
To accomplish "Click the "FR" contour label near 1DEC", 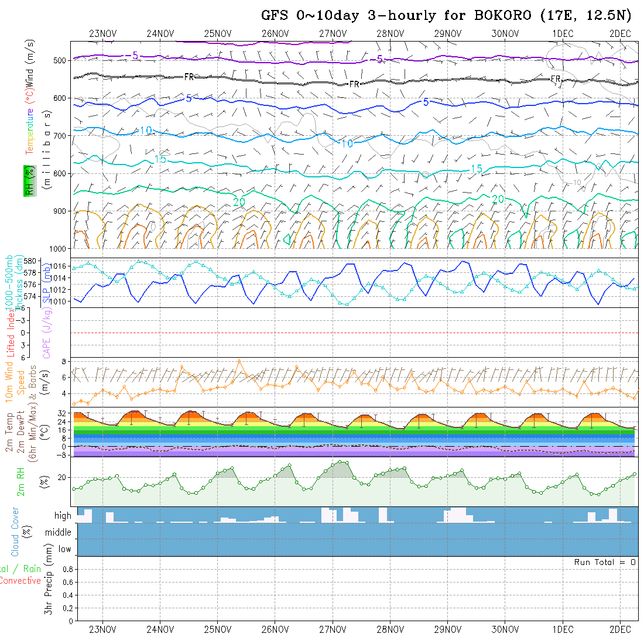I will (556, 78).
